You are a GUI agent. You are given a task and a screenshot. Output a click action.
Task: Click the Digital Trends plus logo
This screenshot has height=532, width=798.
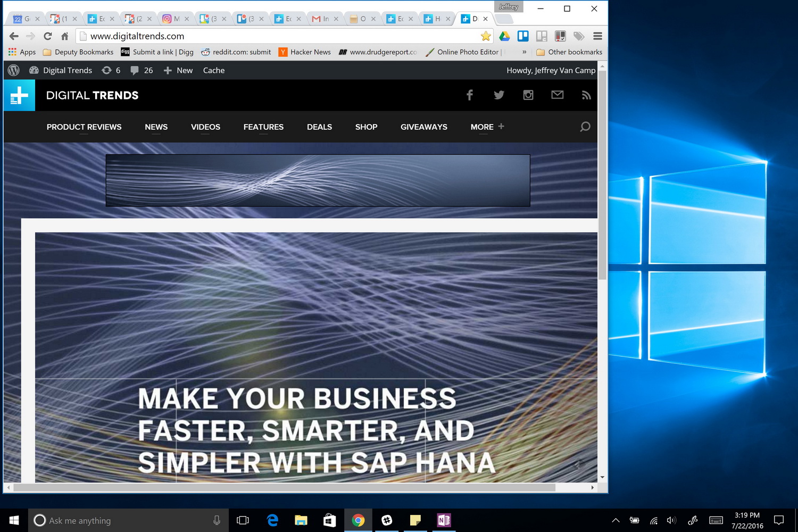point(19,95)
